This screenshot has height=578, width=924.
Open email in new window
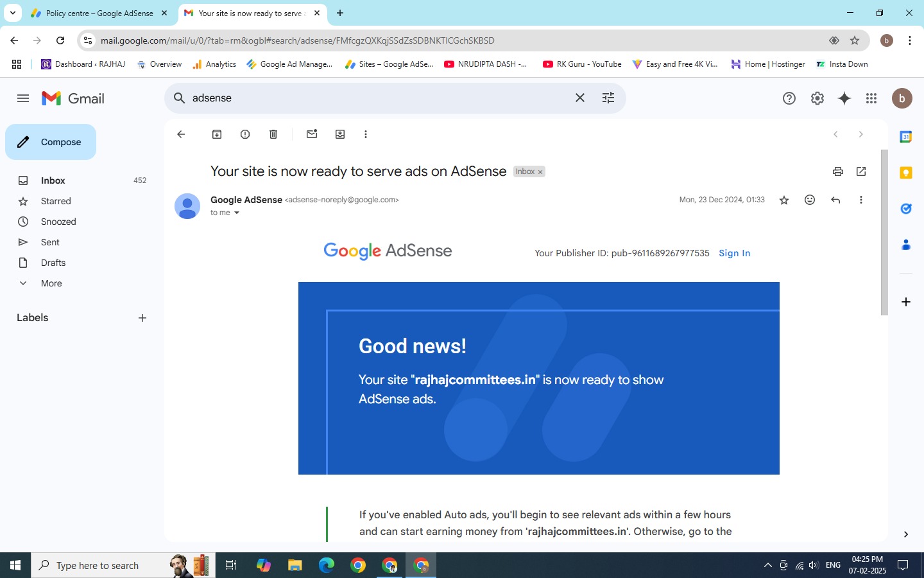[861, 171]
